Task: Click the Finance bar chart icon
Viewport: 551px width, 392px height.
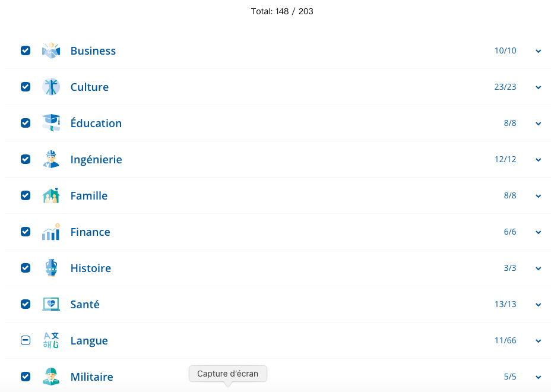Action: [x=51, y=232]
